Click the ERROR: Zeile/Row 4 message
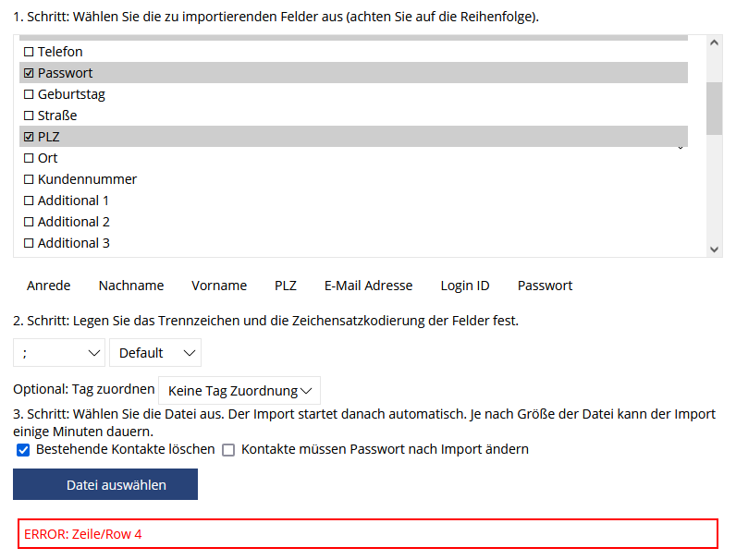736x560 pixels. pos(368,534)
